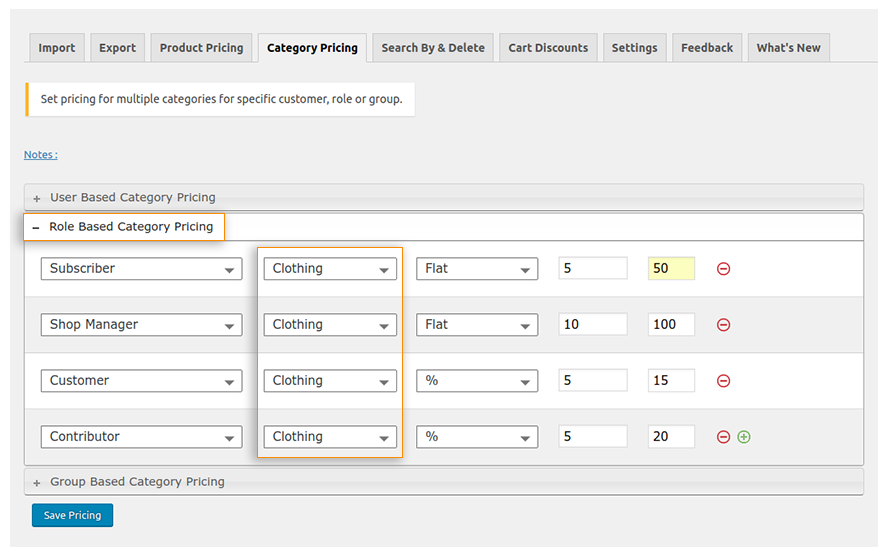888x557 pixels.
Task: Click the Contributor row field containing 5
Action: coord(593,436)
